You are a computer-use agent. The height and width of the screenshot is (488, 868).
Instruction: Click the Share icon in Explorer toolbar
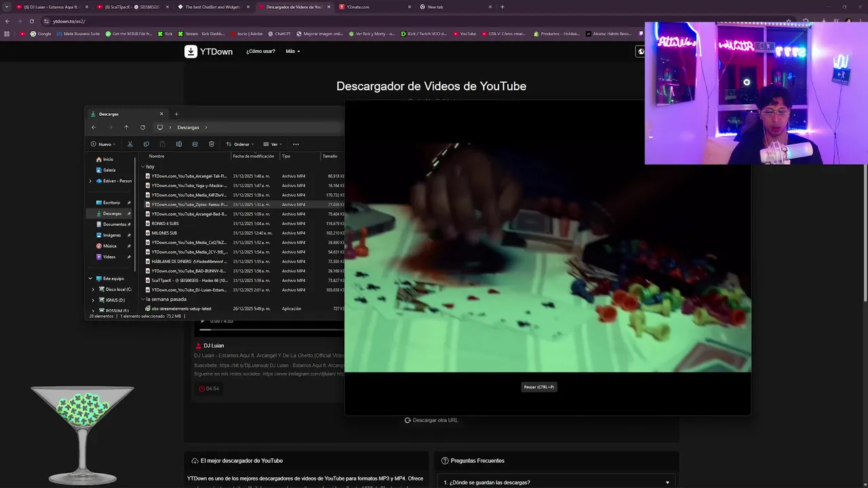click(x=195, y=144)
